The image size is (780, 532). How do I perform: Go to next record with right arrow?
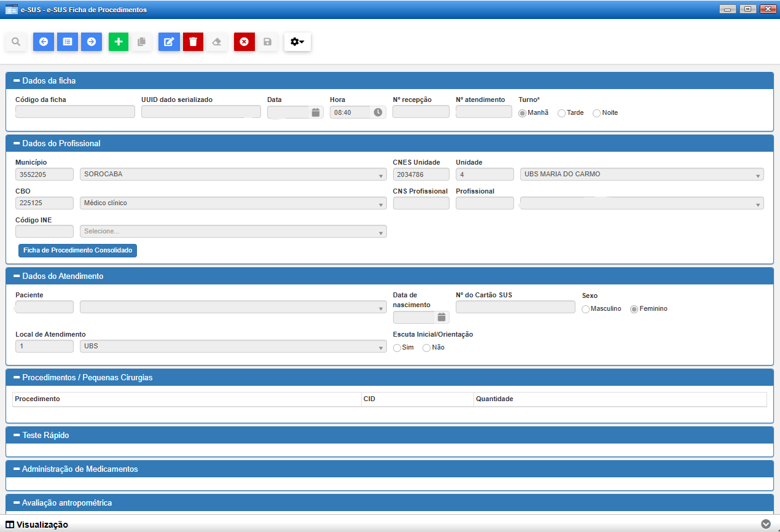[92, 42]
